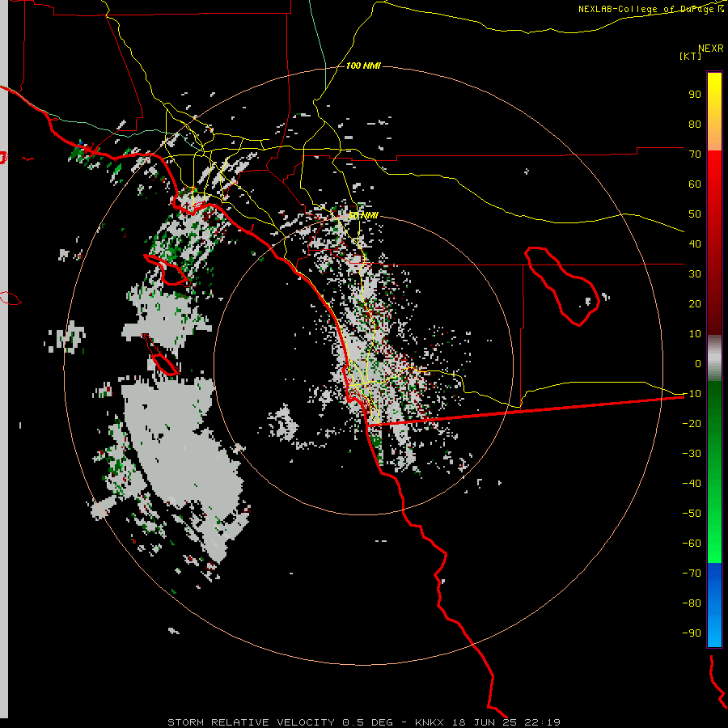Click the 30 value on the velocity scale
728x728 pixels.
pos(695,274)
